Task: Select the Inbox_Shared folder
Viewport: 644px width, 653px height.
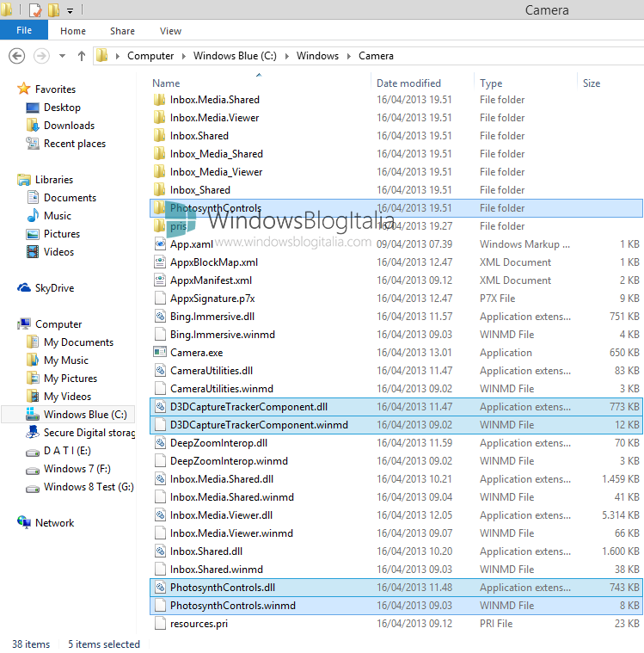Action: (199, 190)
